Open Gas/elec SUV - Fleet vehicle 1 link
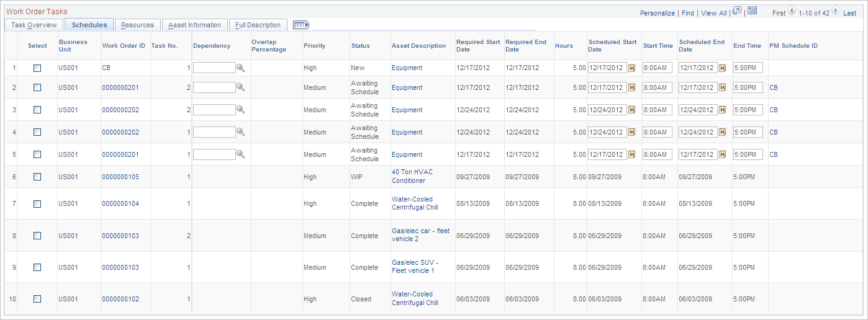 click(415, 267)
